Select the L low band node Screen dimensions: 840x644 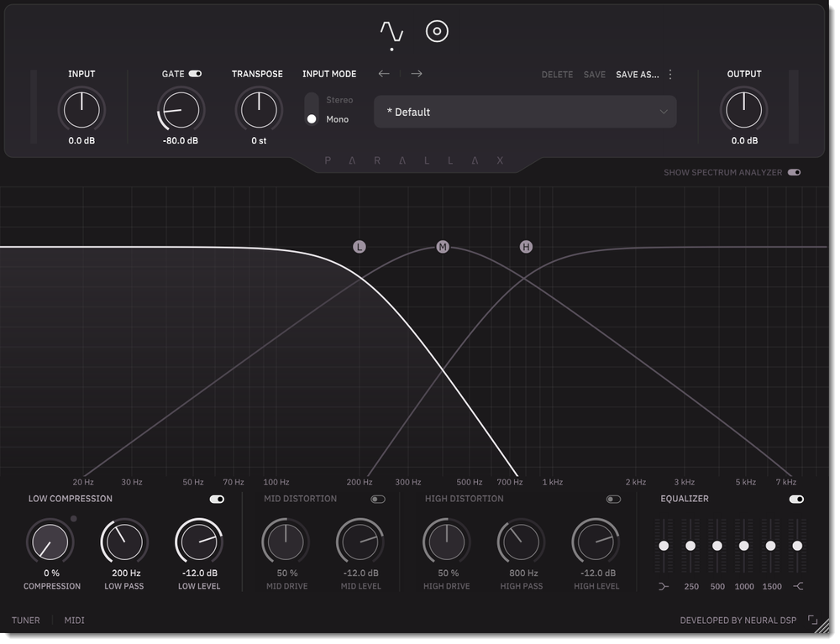click(x=360, y=247)
